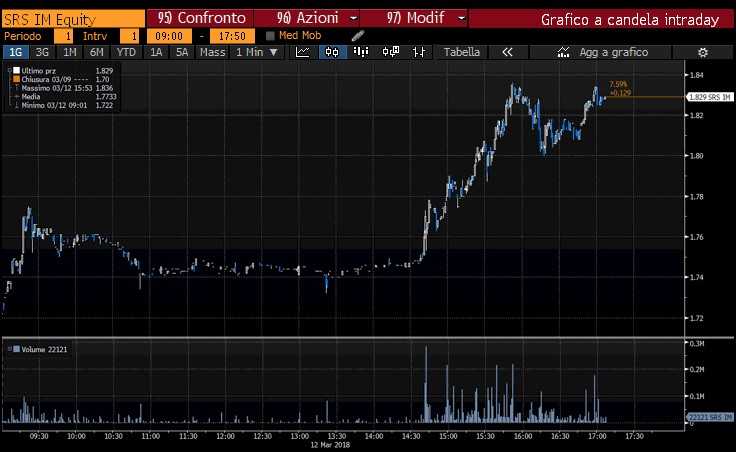Screen dimensions: 736x452
Task: Open the 95) Confronto menu
Action: click(197, 18)
